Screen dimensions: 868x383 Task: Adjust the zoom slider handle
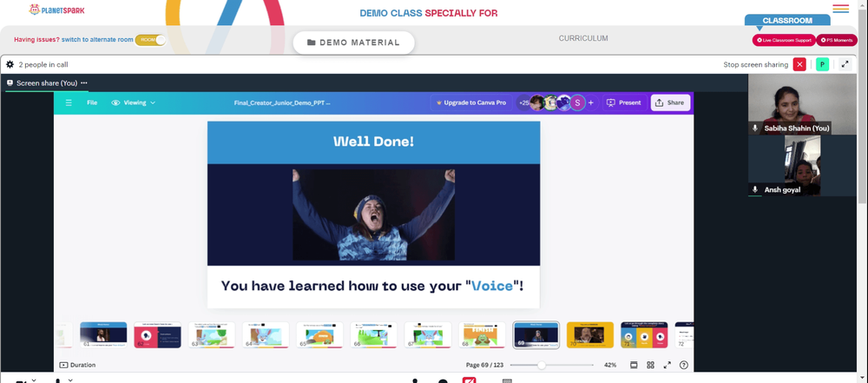tap(542, 365)
